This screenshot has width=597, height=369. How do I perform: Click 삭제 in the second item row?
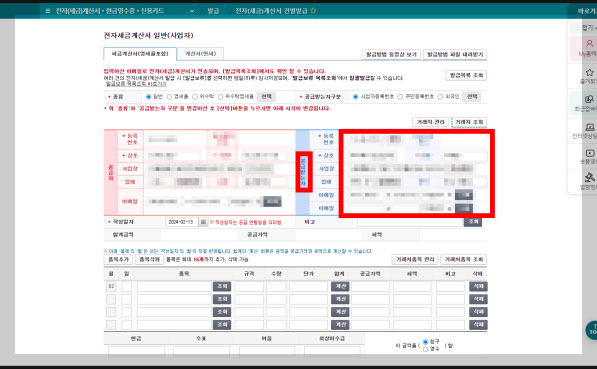click(478, 299)
